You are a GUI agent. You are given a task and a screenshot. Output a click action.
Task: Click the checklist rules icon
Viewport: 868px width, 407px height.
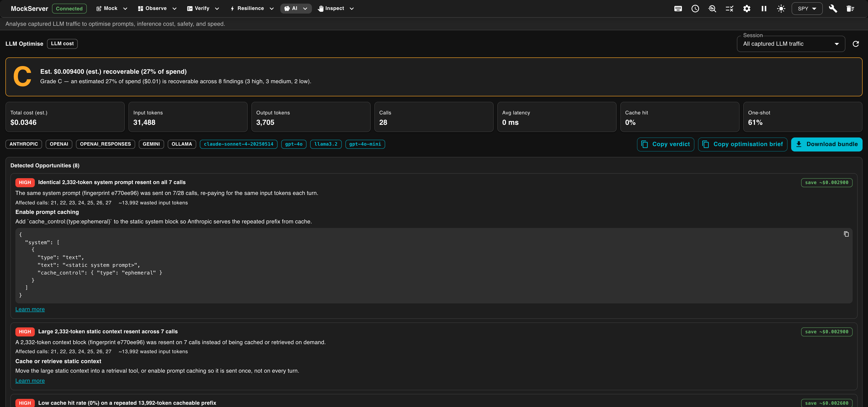729,9
